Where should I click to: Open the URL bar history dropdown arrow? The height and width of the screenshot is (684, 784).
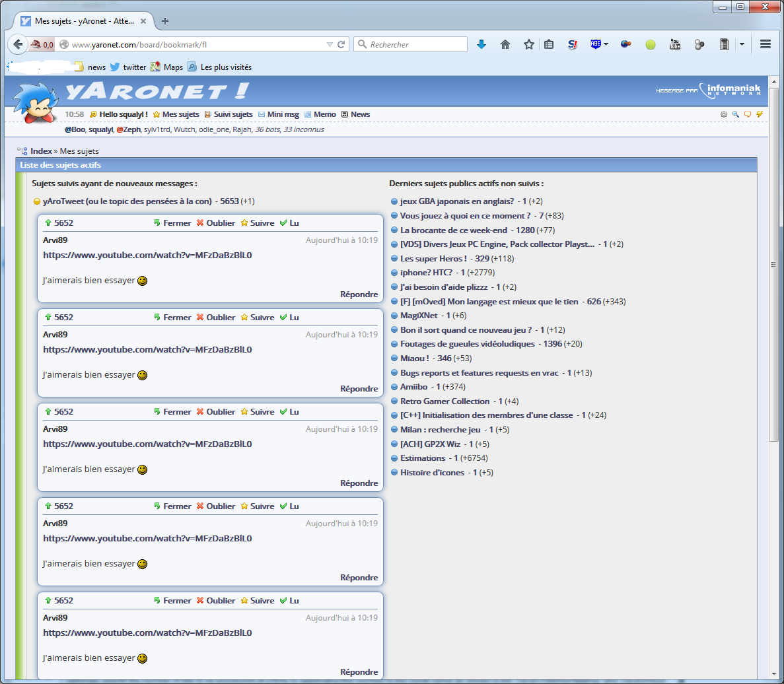(x=330, y=44)
